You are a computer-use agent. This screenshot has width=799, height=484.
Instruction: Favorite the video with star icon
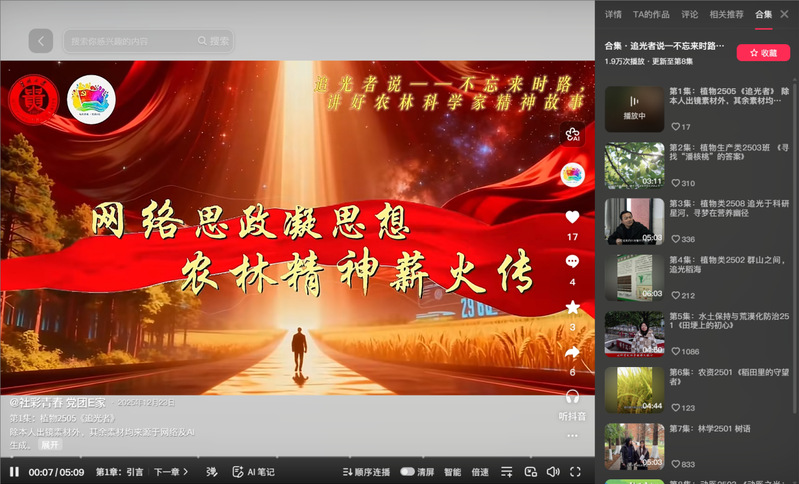click(572, 307)
